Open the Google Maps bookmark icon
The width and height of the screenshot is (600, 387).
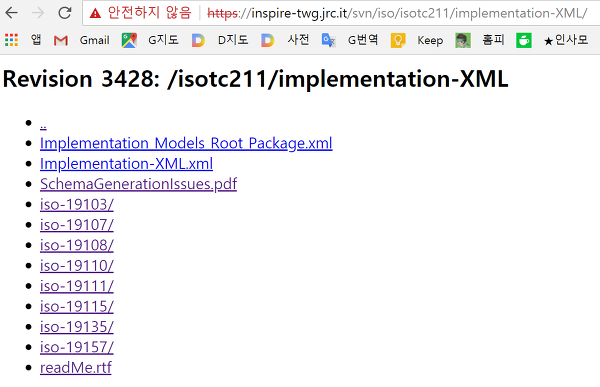(x=129, y=40)
